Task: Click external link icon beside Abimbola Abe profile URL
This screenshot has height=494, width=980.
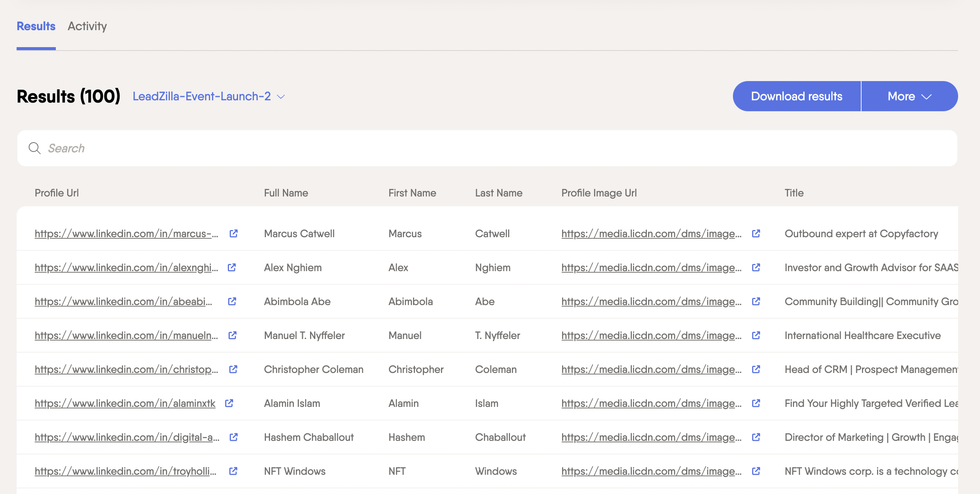Action: [x=232, y=301]
